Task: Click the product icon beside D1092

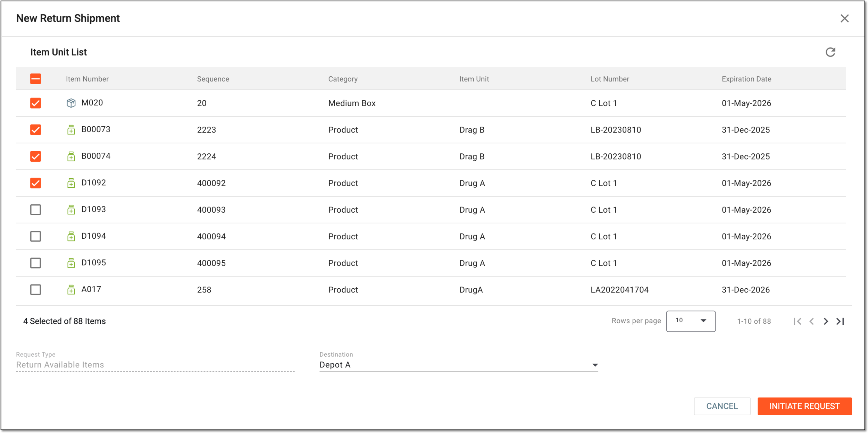Action: pos(71,183)
